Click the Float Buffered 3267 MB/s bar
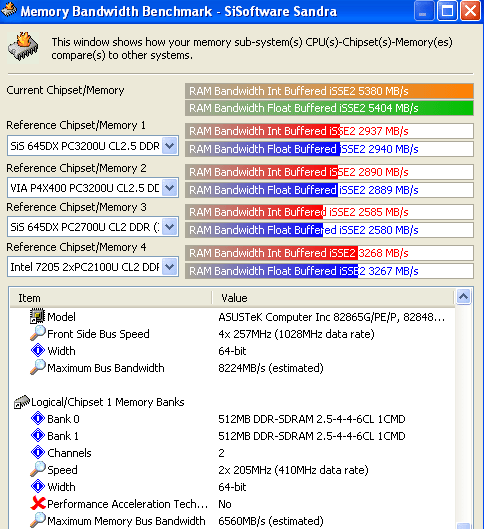The height and width of the screenshot is (529, 484). 329,271
